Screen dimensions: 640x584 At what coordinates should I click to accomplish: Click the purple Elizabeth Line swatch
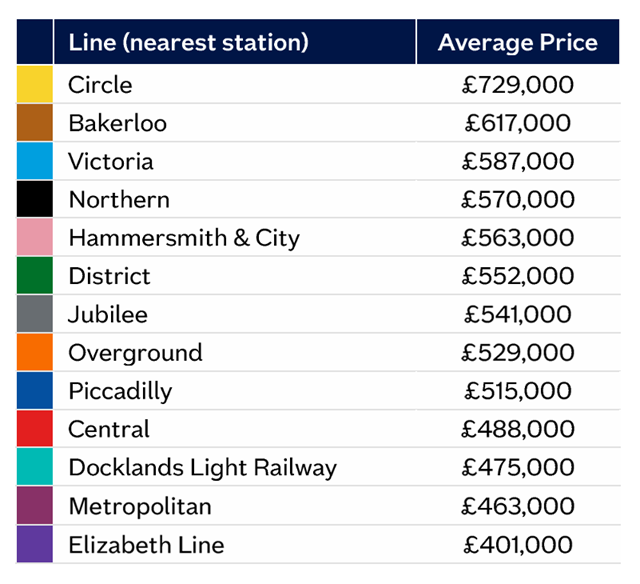point(35,544)
